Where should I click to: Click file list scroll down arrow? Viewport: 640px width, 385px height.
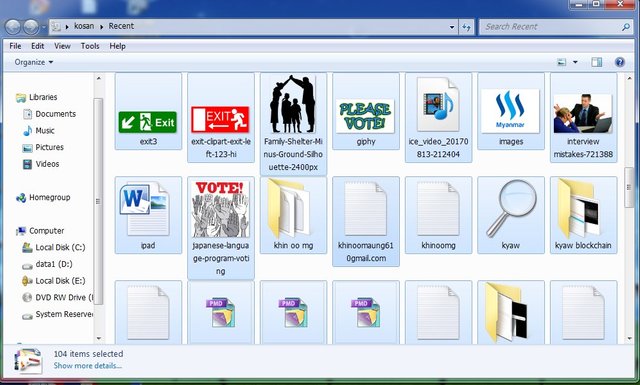(629, 338)
